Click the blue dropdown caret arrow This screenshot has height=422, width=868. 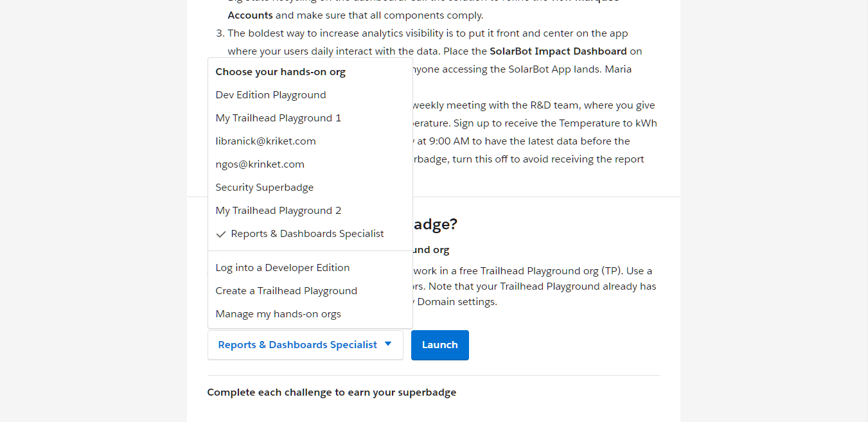tap(388, 344)
